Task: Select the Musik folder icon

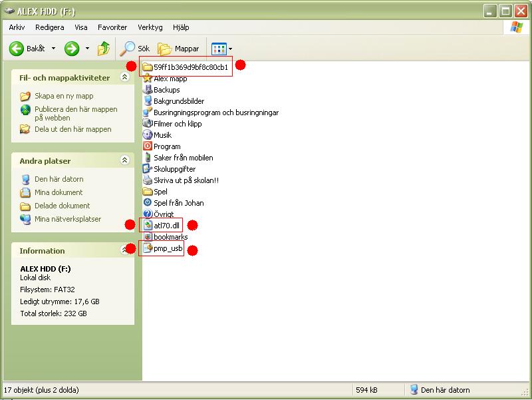Action: point(148,135)
